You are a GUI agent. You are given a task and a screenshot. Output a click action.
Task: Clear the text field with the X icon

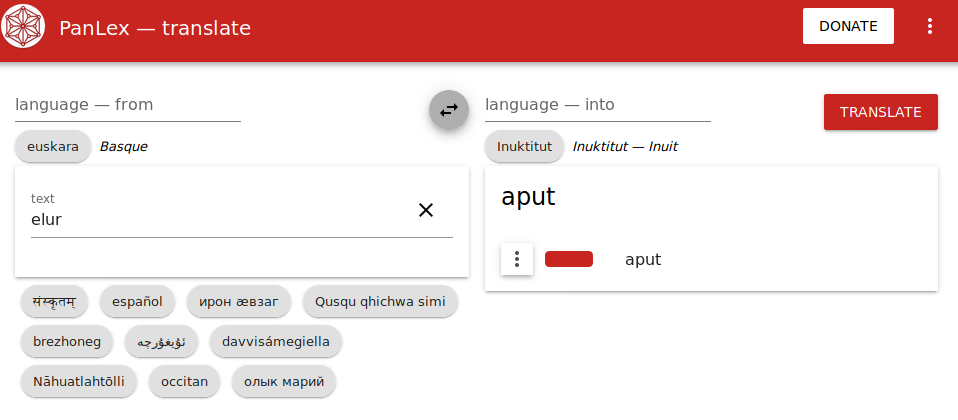pyautogui.click(x=426, y=210)
